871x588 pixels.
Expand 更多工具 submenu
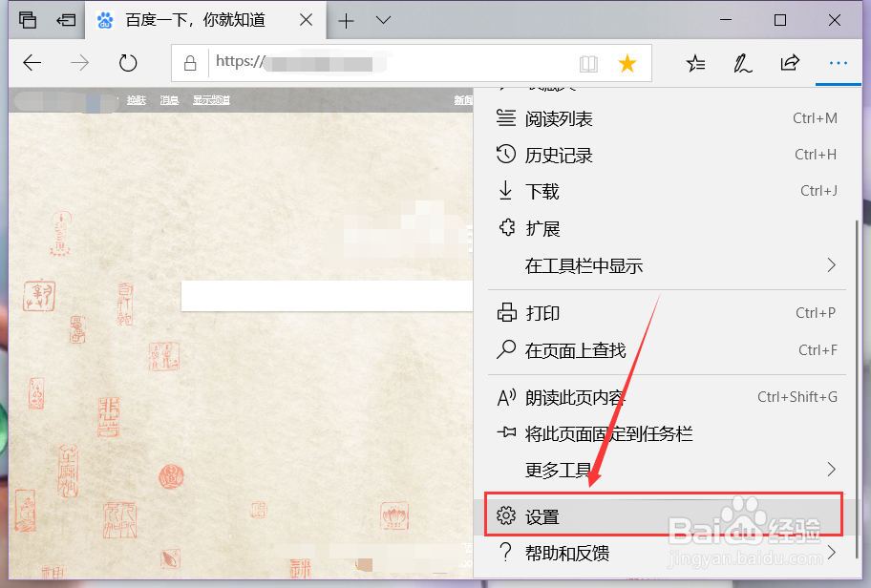pos(666,470)
